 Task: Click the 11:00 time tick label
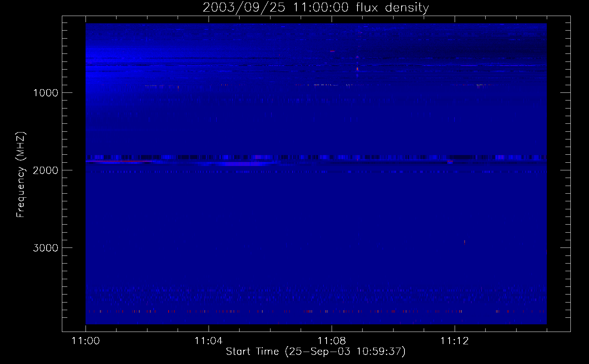pyautogui.click(x=86, y=341)
